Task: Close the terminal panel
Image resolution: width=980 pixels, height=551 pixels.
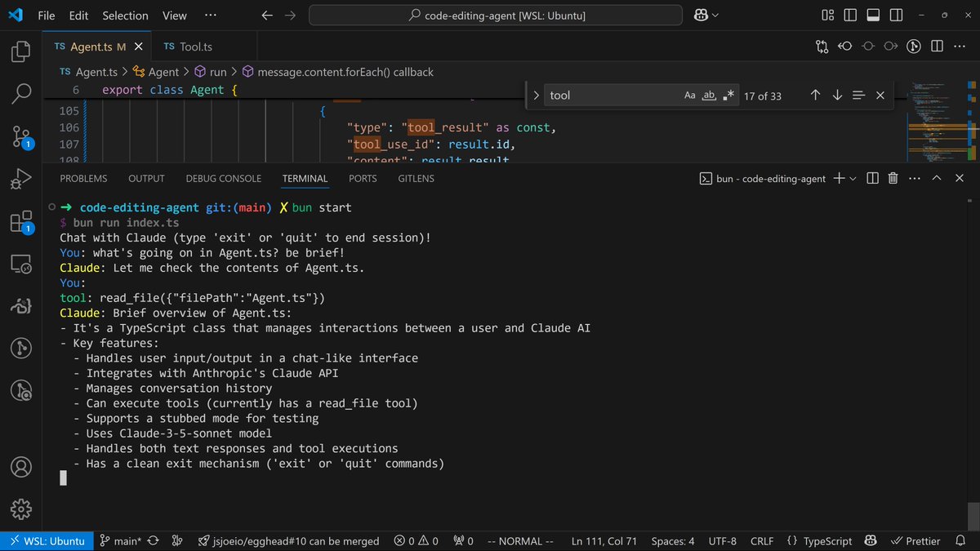Action: pos(958,178)
